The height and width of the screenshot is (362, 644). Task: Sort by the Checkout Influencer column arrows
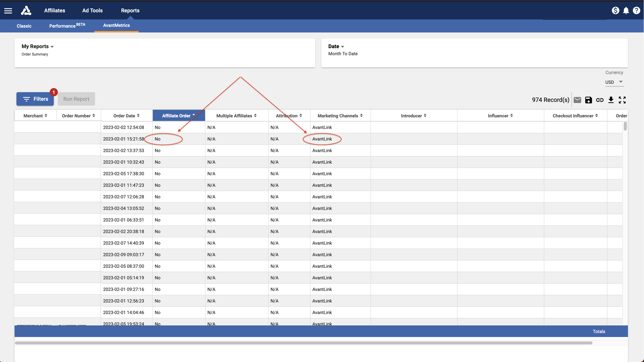point(597,116)
